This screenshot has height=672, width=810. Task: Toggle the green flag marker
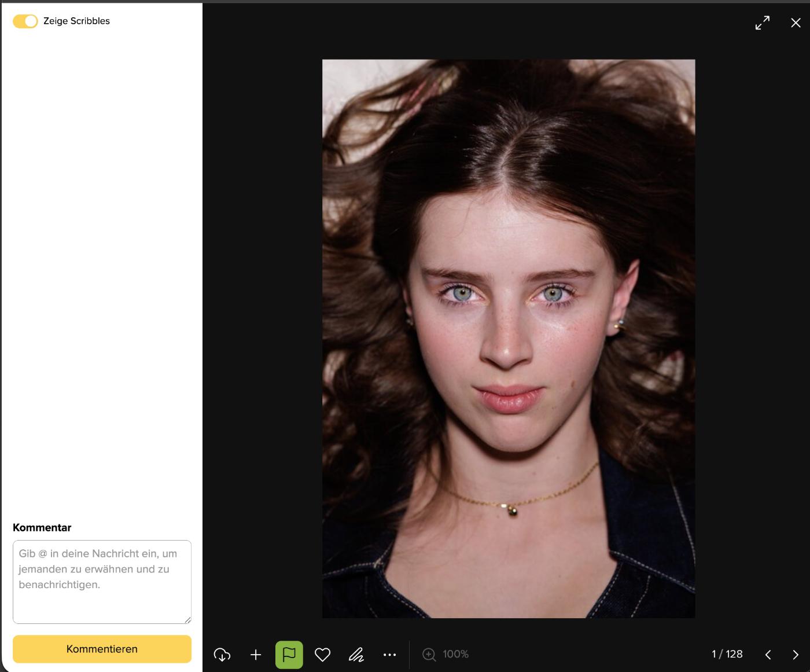tap(289, 655)
